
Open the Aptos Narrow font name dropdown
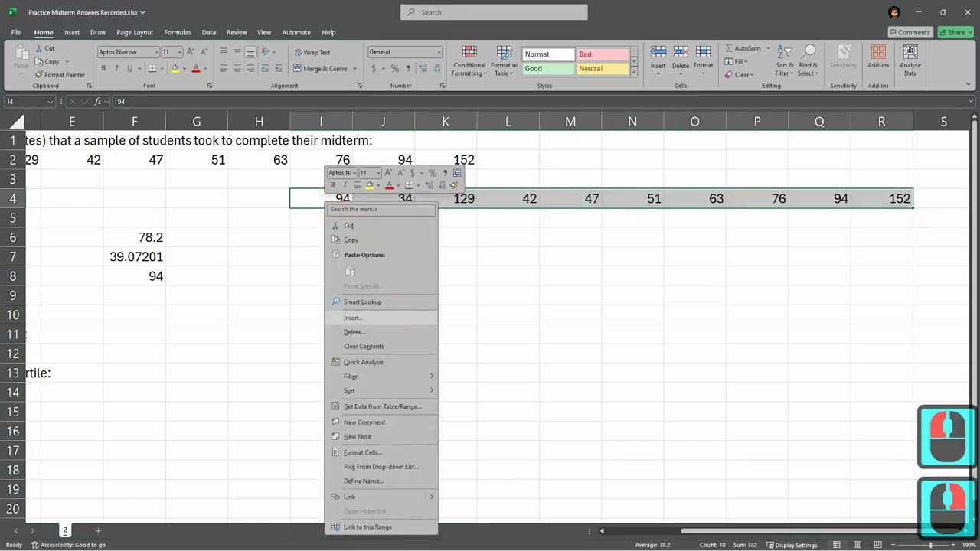pyautogui.click(x=157, y=52)
